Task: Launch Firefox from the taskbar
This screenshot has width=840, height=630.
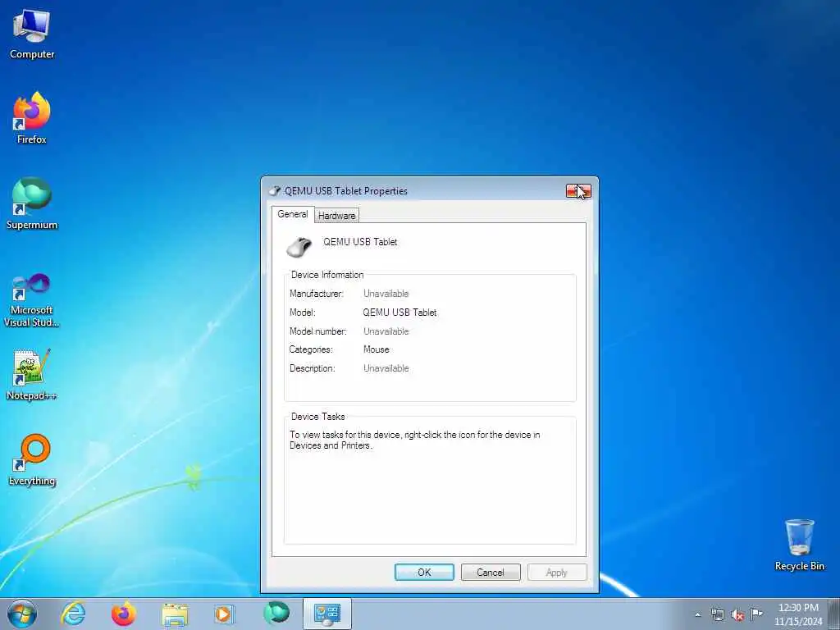Action: coord(123,614)
